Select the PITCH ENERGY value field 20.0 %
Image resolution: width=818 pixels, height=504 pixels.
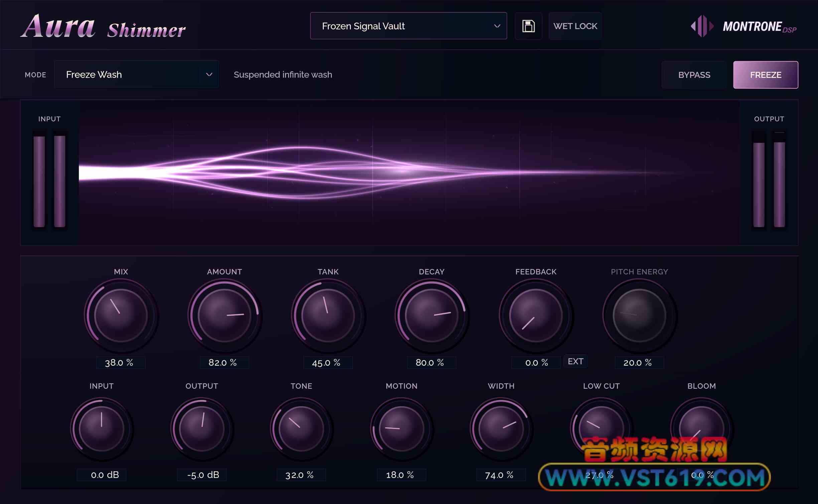pos(639,363)
